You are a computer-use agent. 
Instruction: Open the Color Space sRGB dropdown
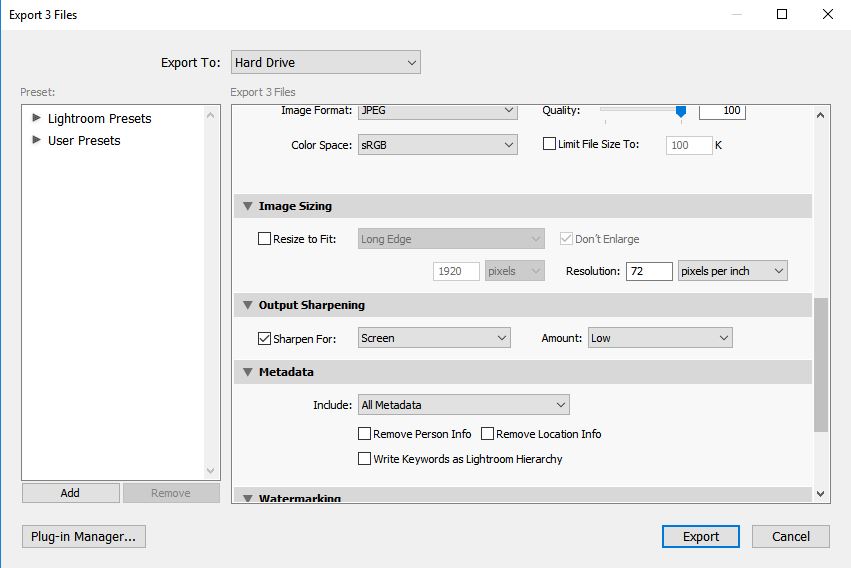point(437,145)
